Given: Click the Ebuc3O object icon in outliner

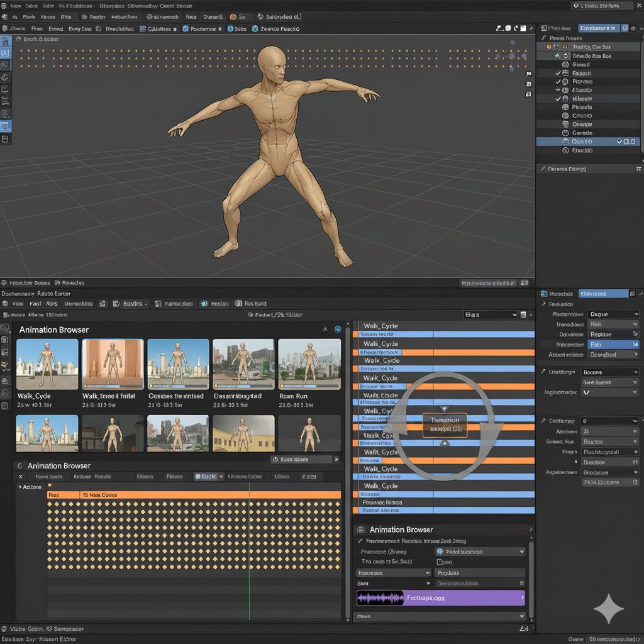Looking at the screenshot, I should pos(565,150).
